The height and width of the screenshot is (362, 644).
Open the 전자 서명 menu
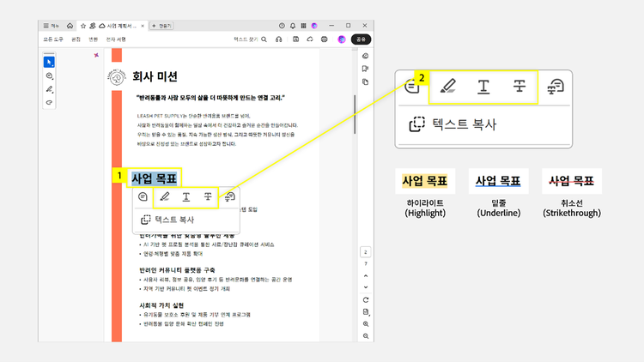pos(116,39)
